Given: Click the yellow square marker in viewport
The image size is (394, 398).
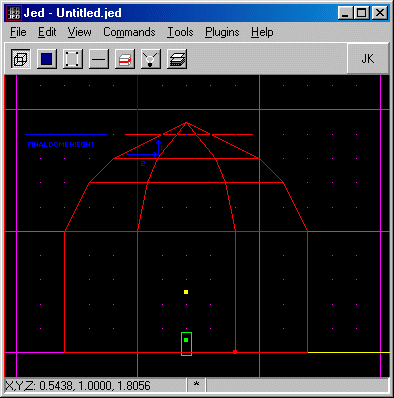Looking at the screenshot, I should (186, 292).
